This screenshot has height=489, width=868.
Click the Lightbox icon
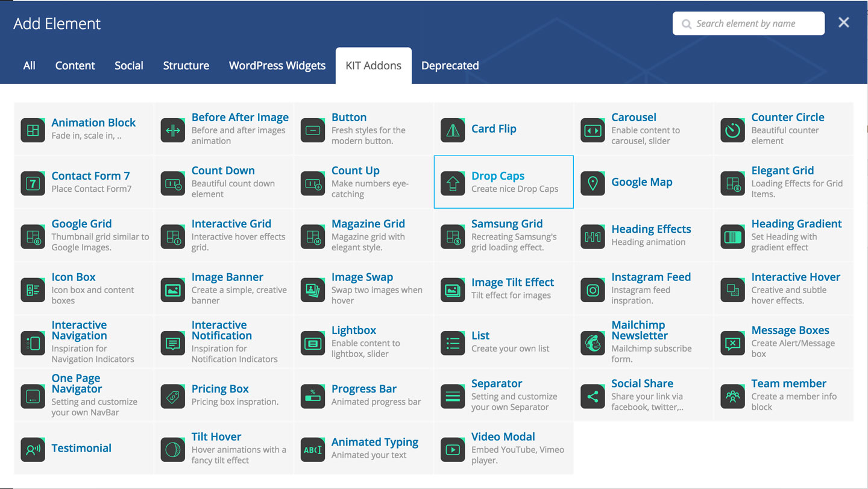tap(312, 344)
